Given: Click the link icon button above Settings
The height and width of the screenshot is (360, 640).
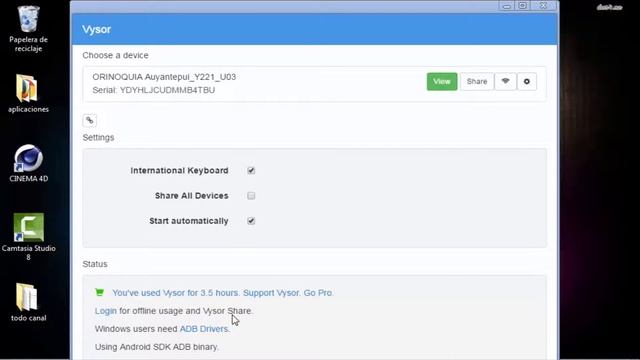Looking at the screenshot, I should 90,120.
